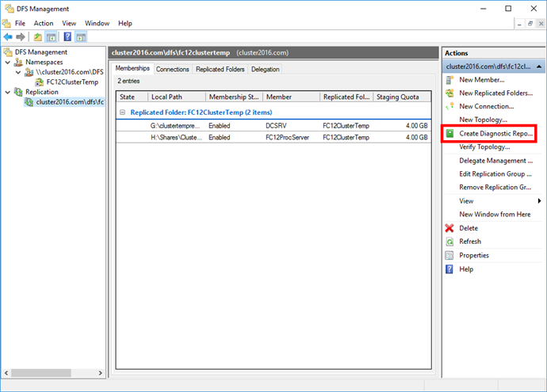Select the FC12ProcServer member row
547x392 pixels.
pyautogui.click(x=273, y=137)
